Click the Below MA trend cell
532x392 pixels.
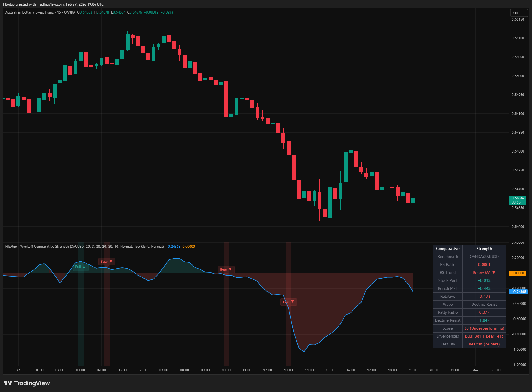pos(484,273)
